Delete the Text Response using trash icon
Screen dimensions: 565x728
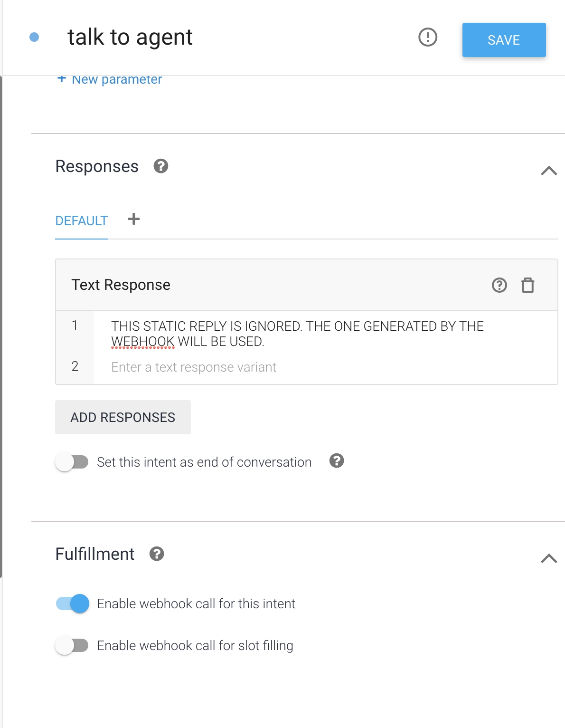(528, 285)
